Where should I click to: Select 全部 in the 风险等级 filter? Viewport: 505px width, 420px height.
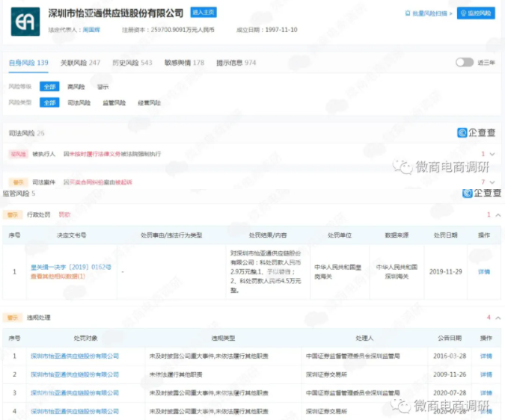click(49, 87)
